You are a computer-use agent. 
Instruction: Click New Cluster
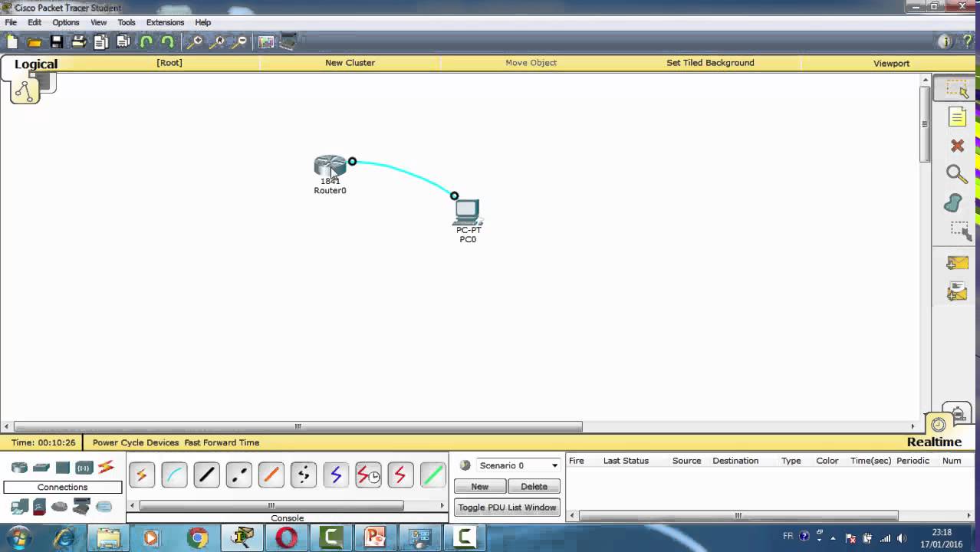pyautogui.click(x=350, y=63)
